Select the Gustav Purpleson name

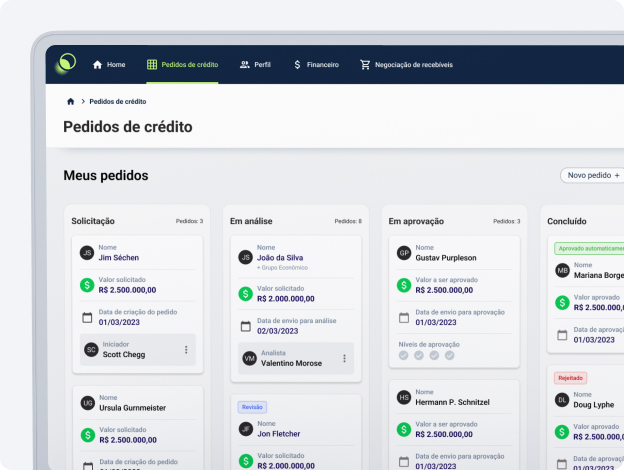tap(446, 258)
